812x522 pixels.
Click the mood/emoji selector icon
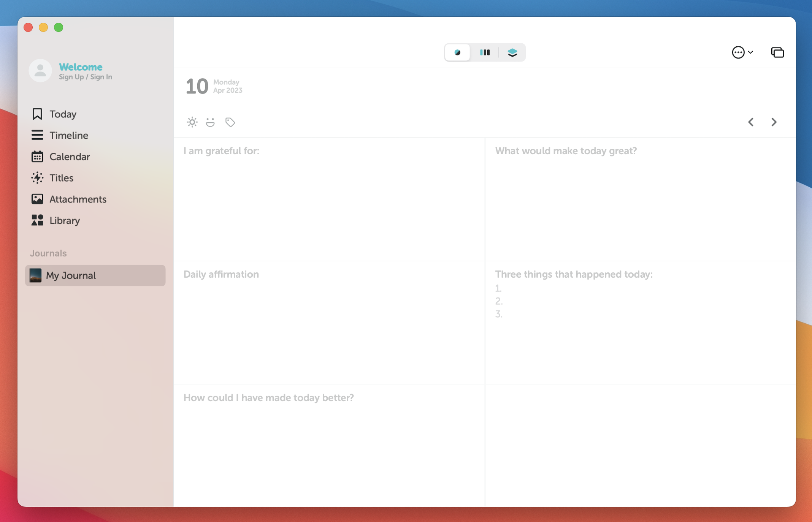tap(211, 122)
